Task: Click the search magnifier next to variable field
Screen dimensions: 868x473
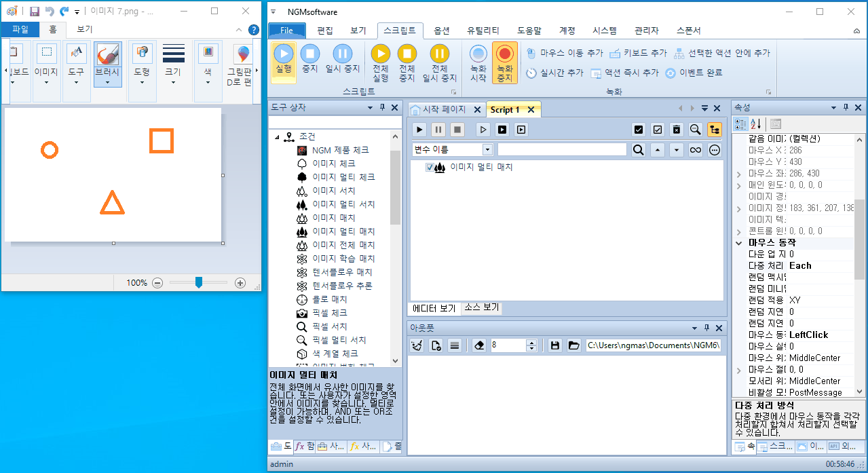Action: 638,150
